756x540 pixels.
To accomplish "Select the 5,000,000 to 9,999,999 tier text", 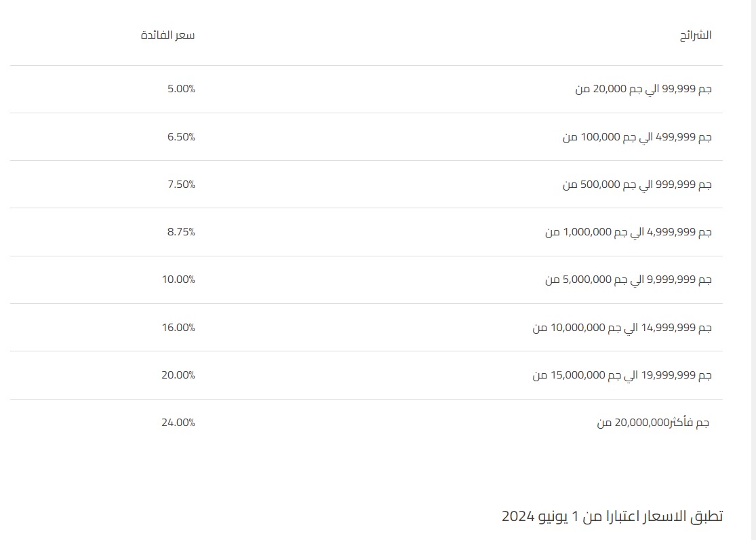I will coord(629,279).
